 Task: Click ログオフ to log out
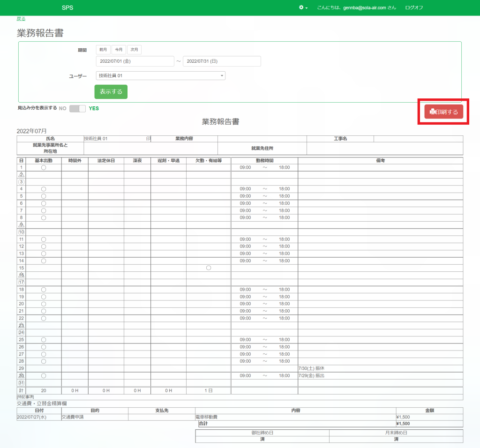(x=414, y=8)
